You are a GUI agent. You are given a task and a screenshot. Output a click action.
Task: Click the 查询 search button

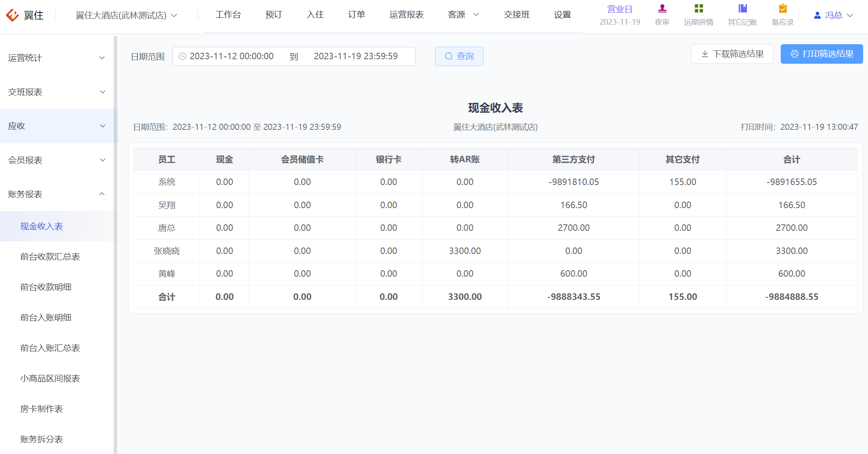pos(459,56)
